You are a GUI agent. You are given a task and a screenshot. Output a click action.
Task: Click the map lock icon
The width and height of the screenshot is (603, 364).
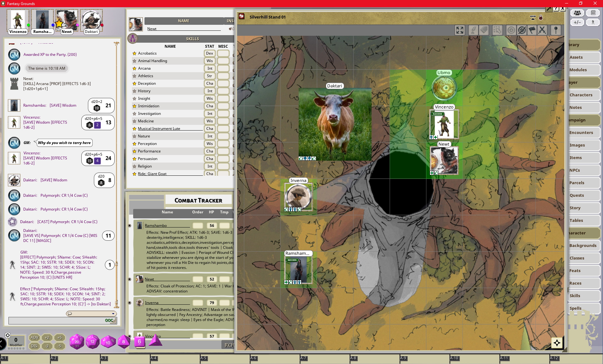tap(541, 18)
